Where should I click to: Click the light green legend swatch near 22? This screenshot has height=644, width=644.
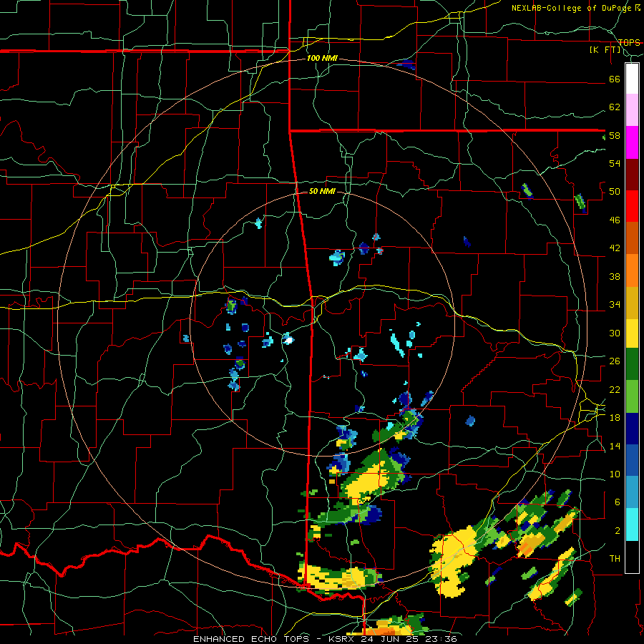pyautogui.click(x=632, y=396)
